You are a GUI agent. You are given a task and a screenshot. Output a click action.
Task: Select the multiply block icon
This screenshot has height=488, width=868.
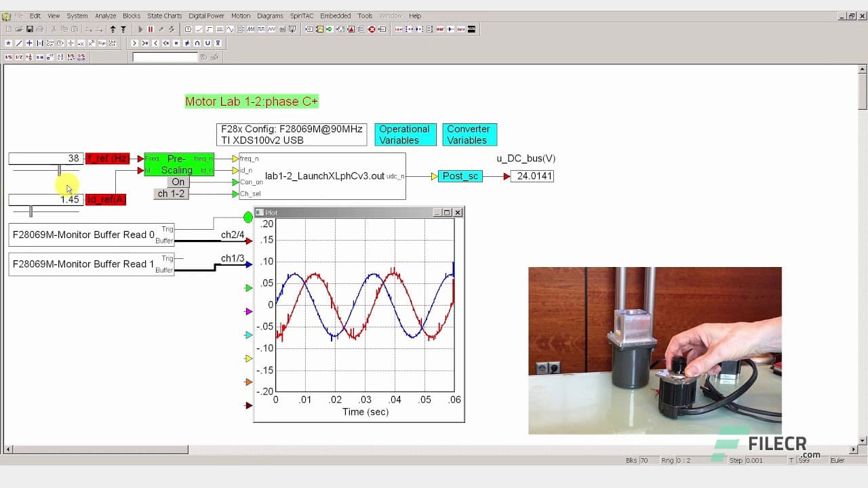(9, 42)
